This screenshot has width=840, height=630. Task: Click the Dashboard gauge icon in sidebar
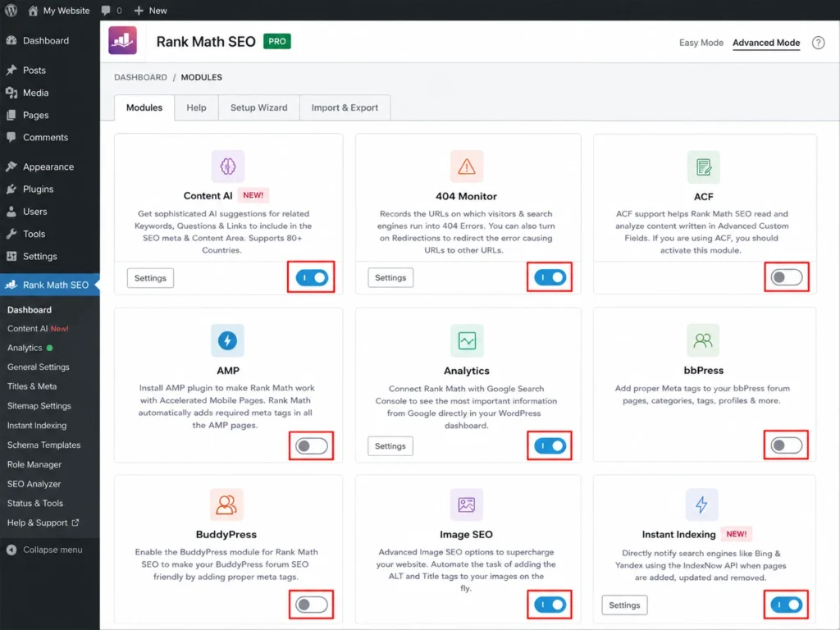tap(11, 41)
